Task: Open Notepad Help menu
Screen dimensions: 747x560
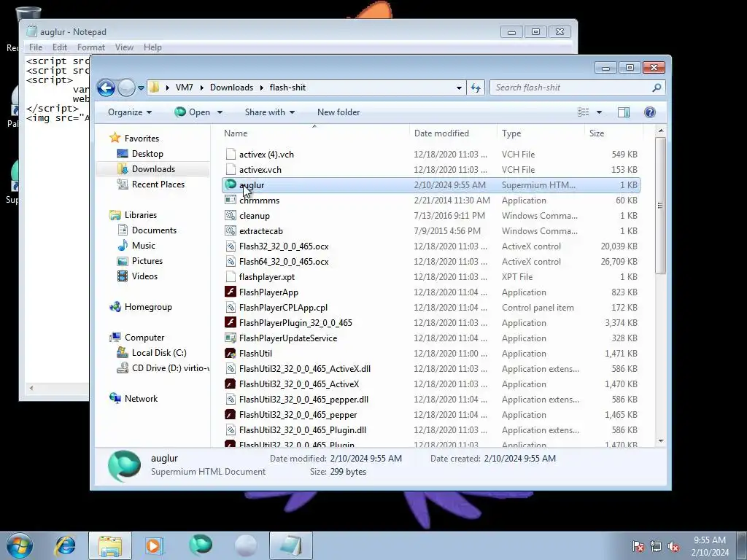Action: tap(152, 47)
